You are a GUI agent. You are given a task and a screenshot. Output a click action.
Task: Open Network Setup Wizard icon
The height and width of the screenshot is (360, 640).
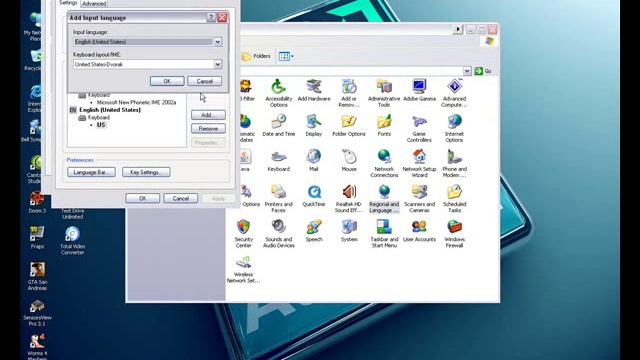[x=419, y=163]
